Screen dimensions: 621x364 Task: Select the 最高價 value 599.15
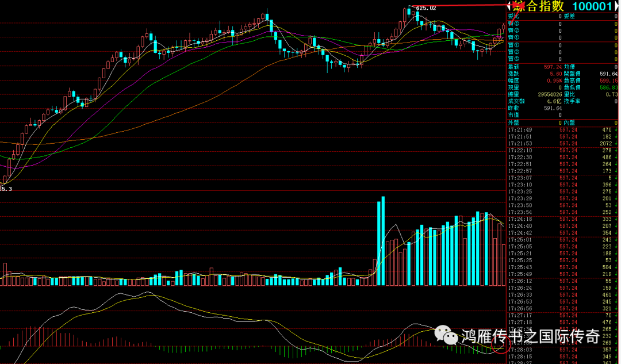[x=609, y=81]
